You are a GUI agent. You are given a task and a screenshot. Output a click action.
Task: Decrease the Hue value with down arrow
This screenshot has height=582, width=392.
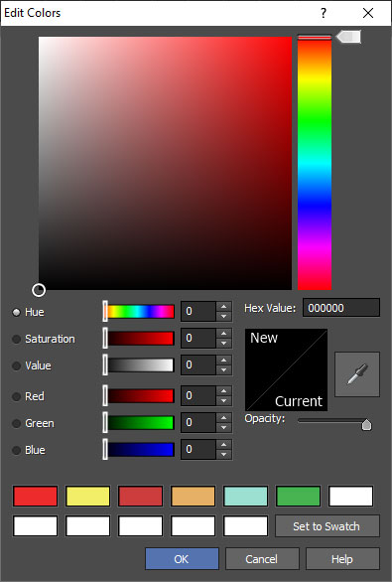(223, 316)
